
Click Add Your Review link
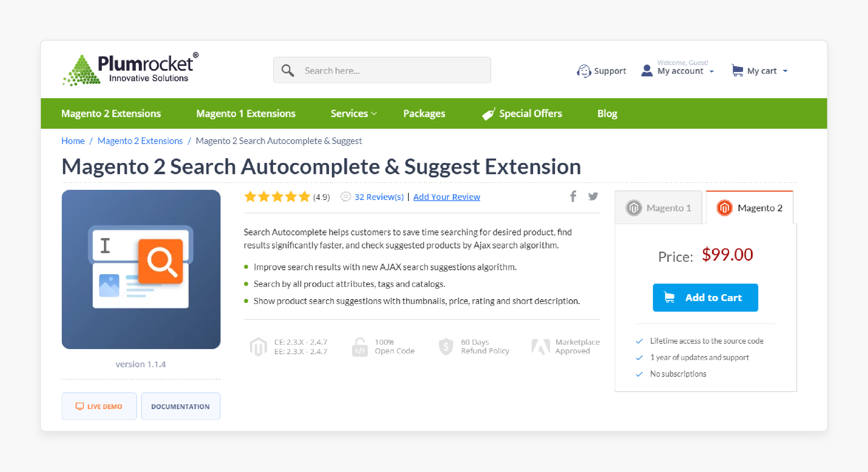click(x=447, y=197)
